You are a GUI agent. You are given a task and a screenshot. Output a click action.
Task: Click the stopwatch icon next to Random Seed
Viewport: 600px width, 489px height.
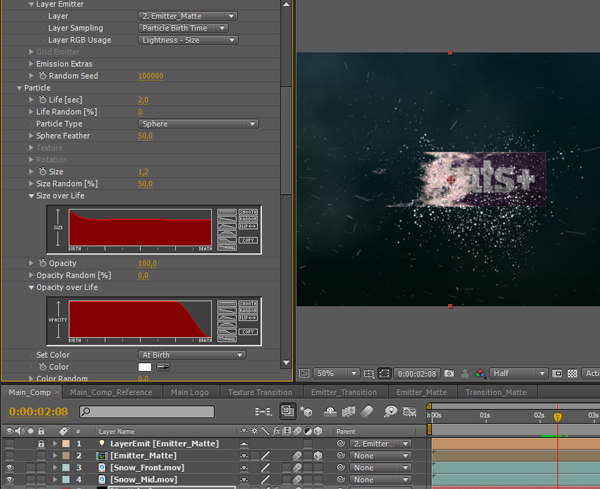[x=43, y=76]
